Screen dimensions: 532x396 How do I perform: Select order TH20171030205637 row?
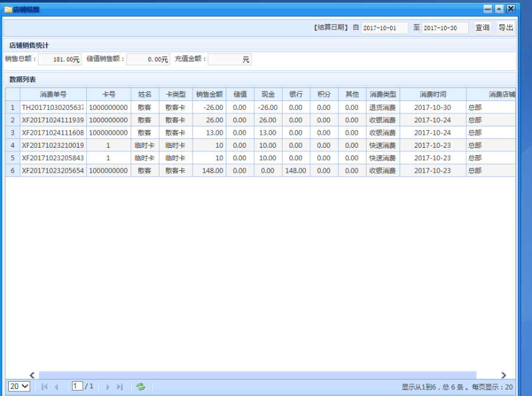click(260, 108)
